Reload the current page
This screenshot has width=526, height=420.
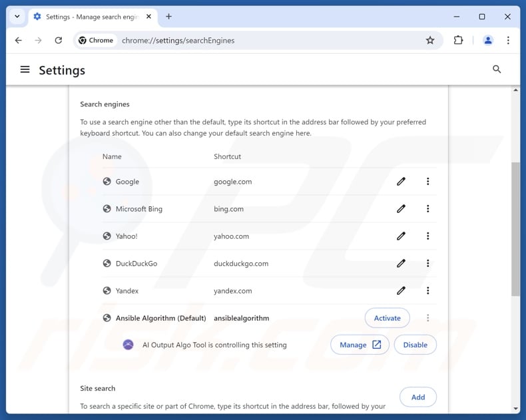click(x=59, y=41)
